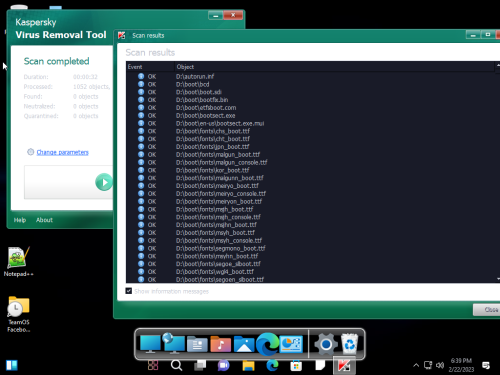
Task: Sort results by Event column header
Action: [x=150, y=67]
